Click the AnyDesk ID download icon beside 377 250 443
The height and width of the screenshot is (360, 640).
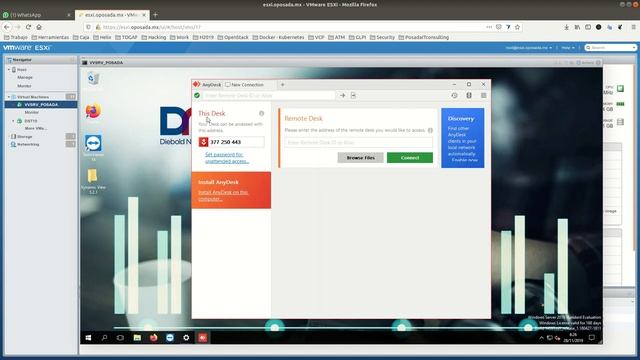coord(203,142)
